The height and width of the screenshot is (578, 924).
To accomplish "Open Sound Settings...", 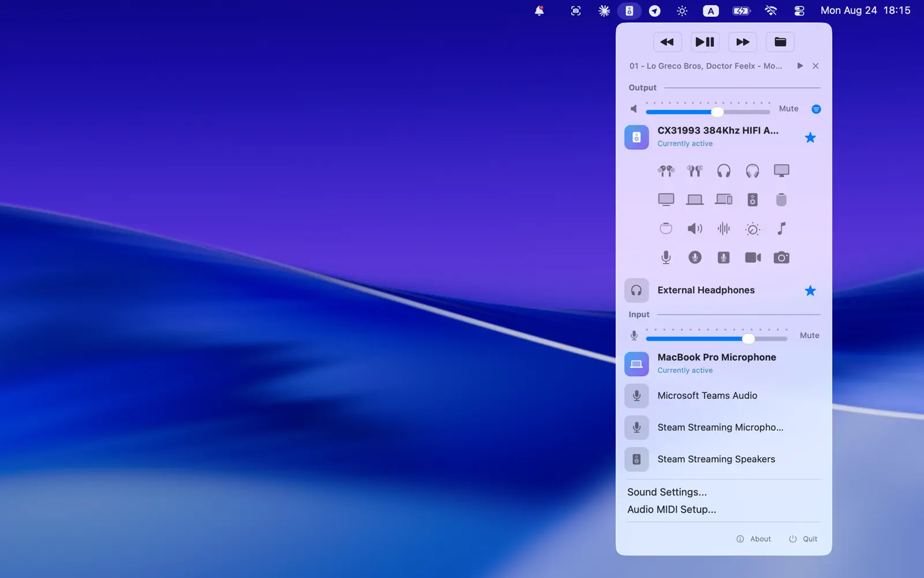I will pos(667,492).
